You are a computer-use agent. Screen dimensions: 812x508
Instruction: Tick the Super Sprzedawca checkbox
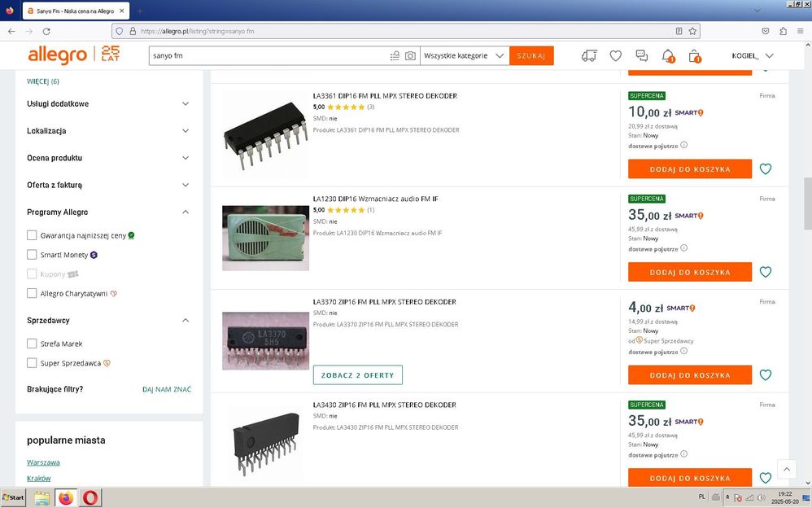[x=32, y=363]
